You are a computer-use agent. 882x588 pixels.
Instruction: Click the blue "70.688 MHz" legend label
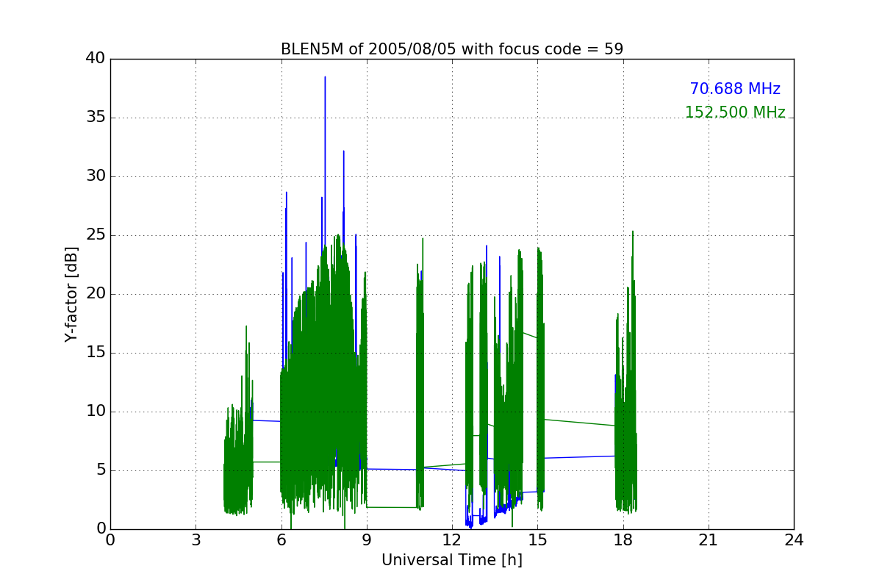735,89
